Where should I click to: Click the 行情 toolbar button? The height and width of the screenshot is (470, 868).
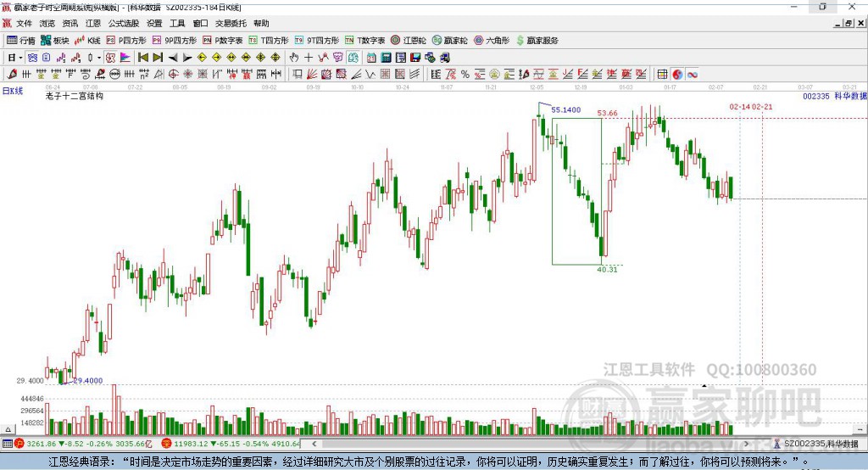21,41
